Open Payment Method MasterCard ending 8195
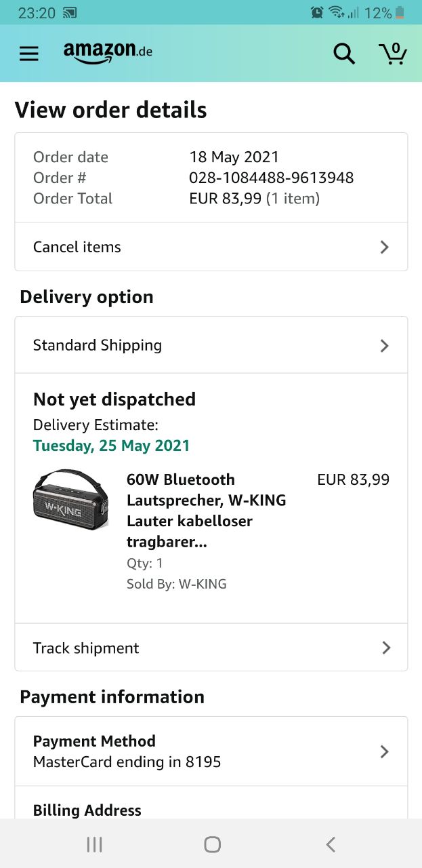 click(x=127, y=751)
